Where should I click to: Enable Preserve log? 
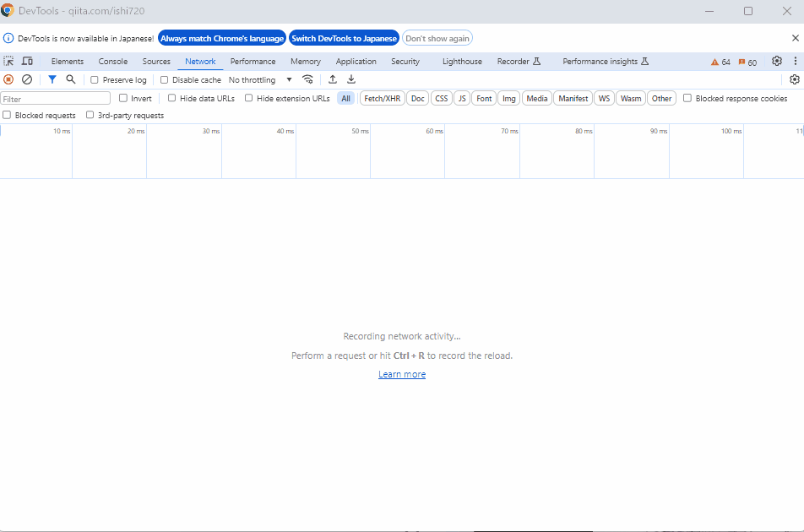pos(94,79)
